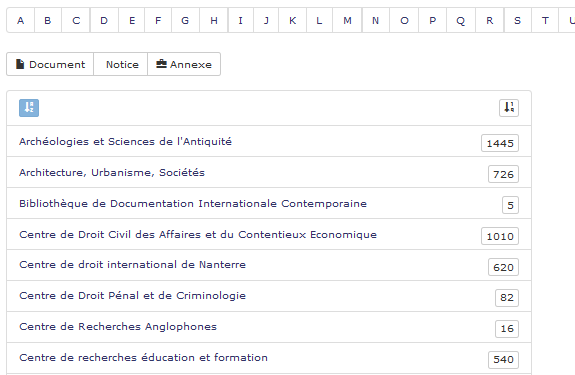Click the 726 count badge
The height and width of the screenshot is (375, 575).
[503, 174]
